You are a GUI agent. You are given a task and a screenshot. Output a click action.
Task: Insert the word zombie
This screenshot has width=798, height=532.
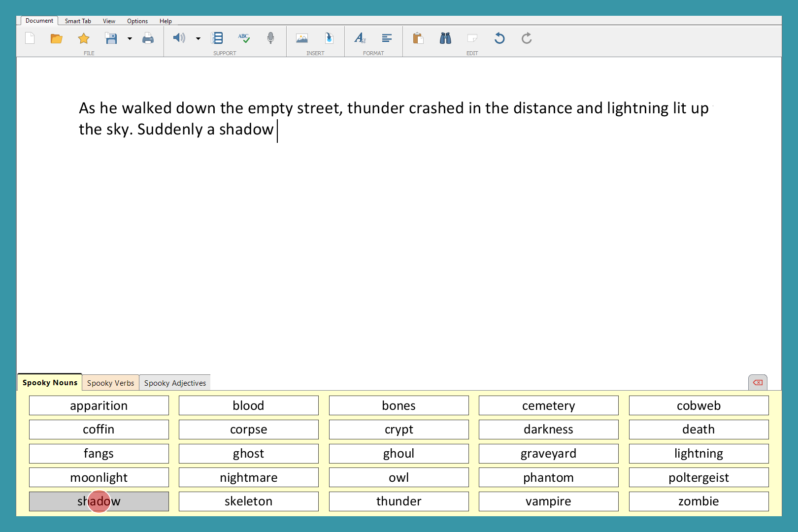699,501
